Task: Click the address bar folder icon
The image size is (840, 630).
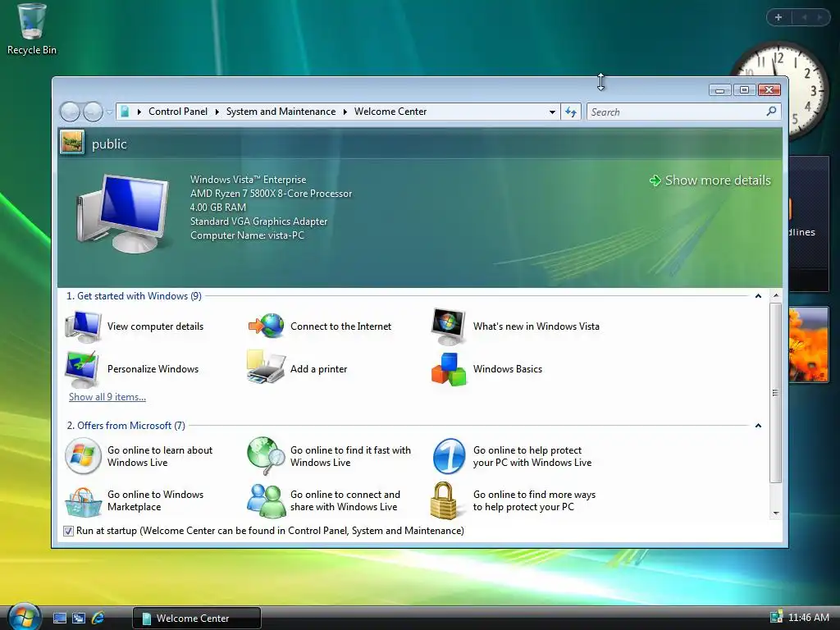Action: [x=125, y=112]
